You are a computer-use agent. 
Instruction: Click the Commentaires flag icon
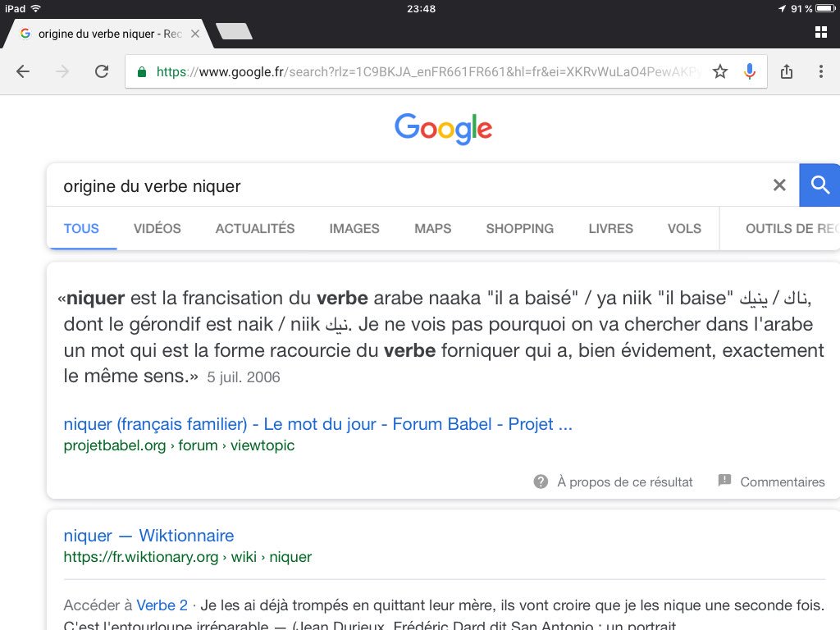pos(724,481)
